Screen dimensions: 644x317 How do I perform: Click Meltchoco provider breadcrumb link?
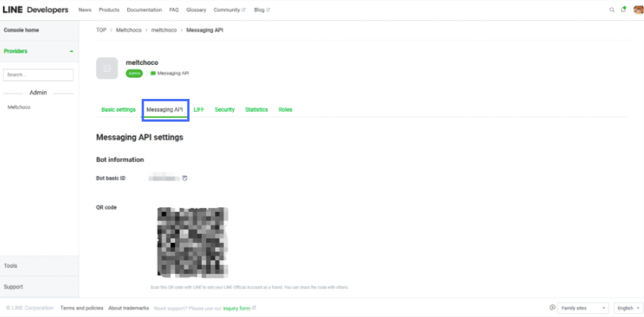click(x=129, y=30)
